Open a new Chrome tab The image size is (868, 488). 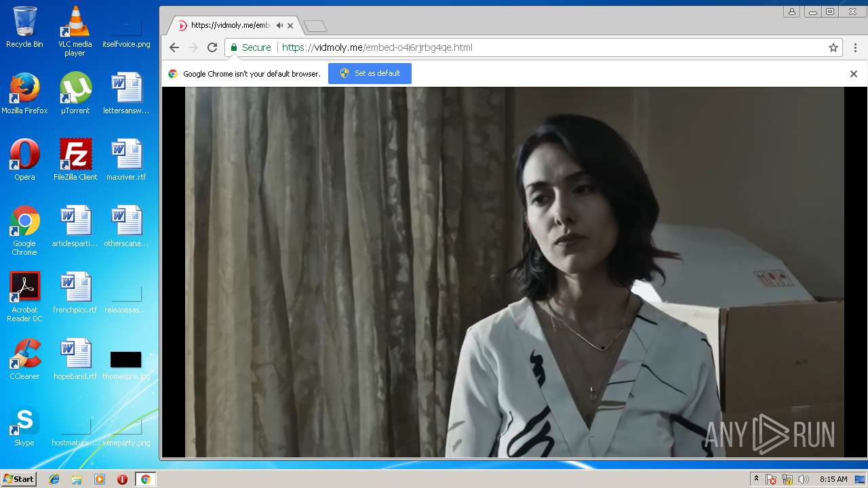click(315, 26)
